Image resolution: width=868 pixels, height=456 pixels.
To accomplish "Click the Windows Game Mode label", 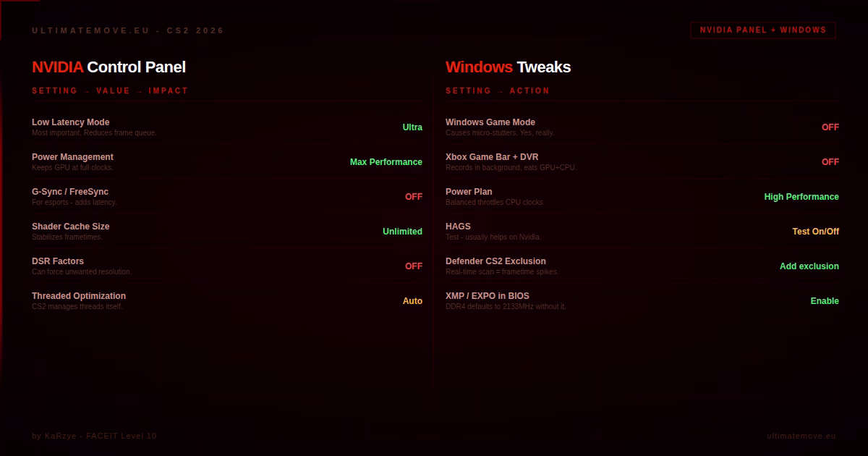I will [490, 122].
